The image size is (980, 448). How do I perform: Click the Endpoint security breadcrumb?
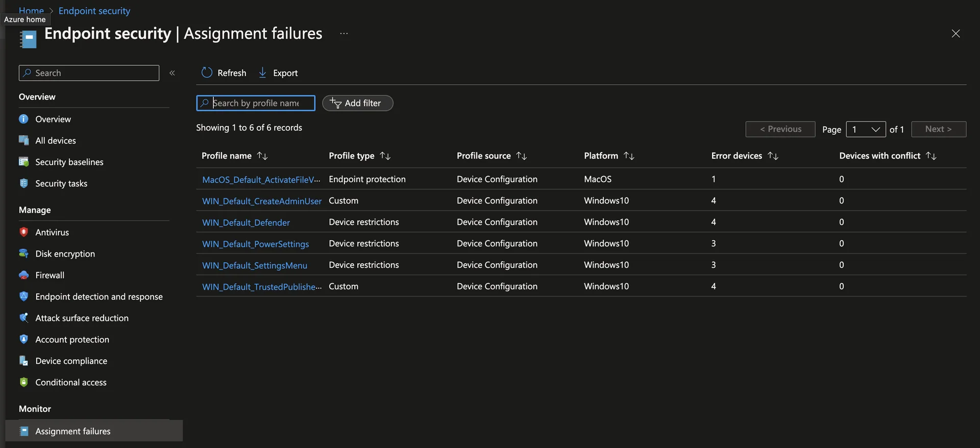pos(94,11)
